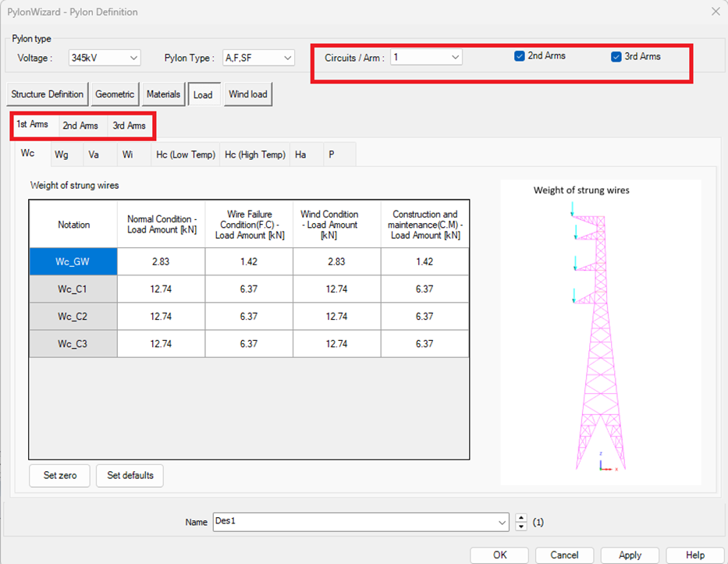
Task: Open the Voltage dropdown
Action: (105, 58)
